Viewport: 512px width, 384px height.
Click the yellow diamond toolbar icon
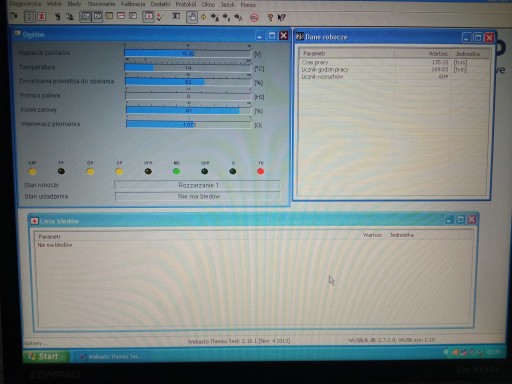pyautogui.click(x=203, y=17)
